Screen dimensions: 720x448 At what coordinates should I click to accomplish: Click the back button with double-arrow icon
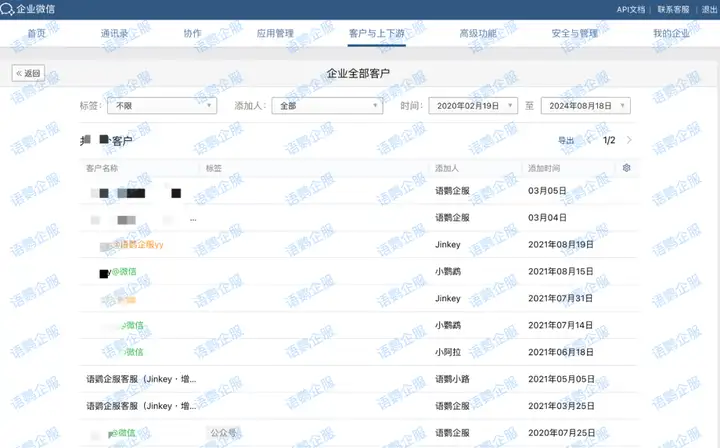28,73
